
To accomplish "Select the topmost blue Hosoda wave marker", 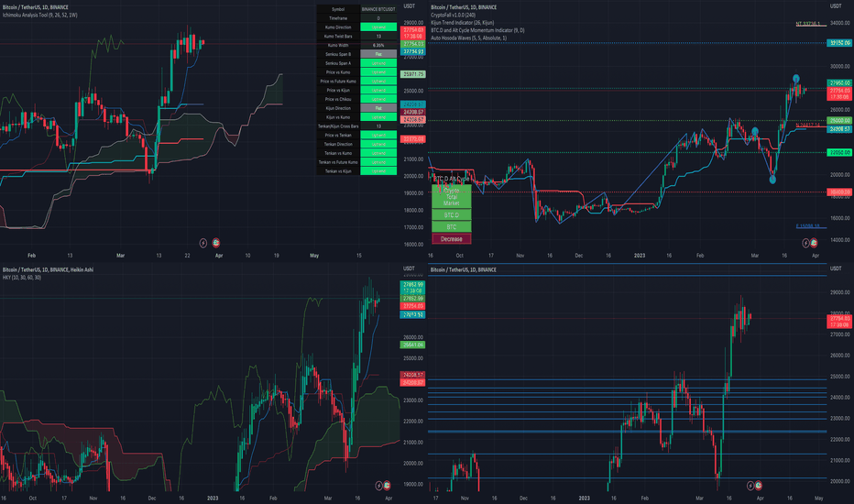I will (795, 79).
